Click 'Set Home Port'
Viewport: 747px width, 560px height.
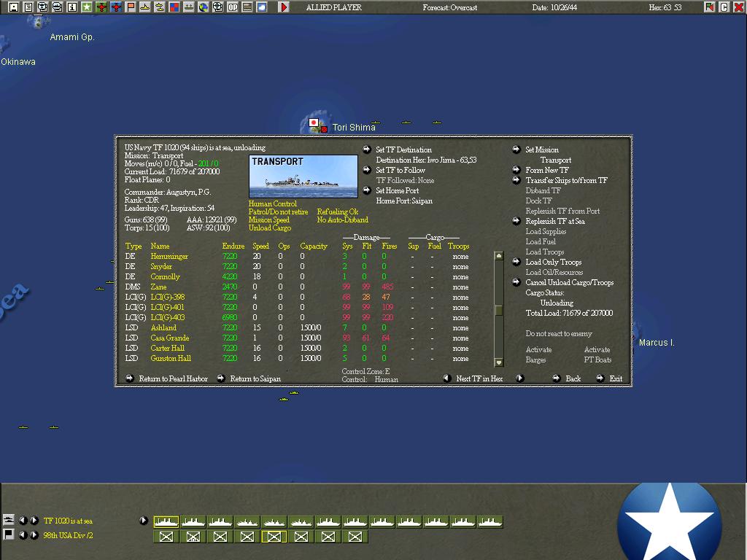(398, 191)
